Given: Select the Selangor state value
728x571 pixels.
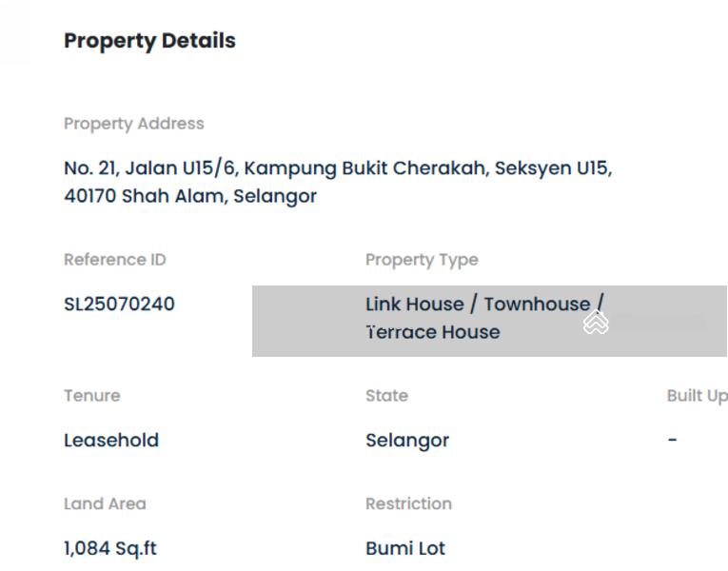Looking at the screenshot, I should click(407, 441).
